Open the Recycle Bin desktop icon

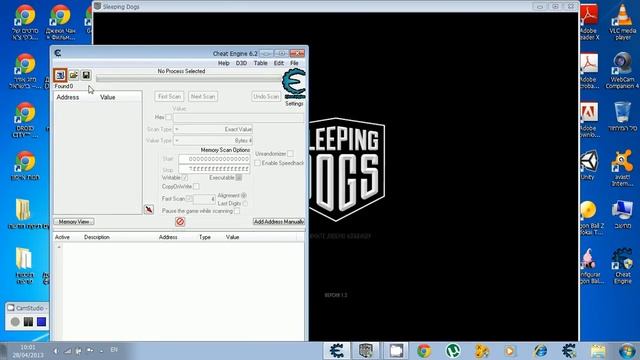[x=622, y=117]
